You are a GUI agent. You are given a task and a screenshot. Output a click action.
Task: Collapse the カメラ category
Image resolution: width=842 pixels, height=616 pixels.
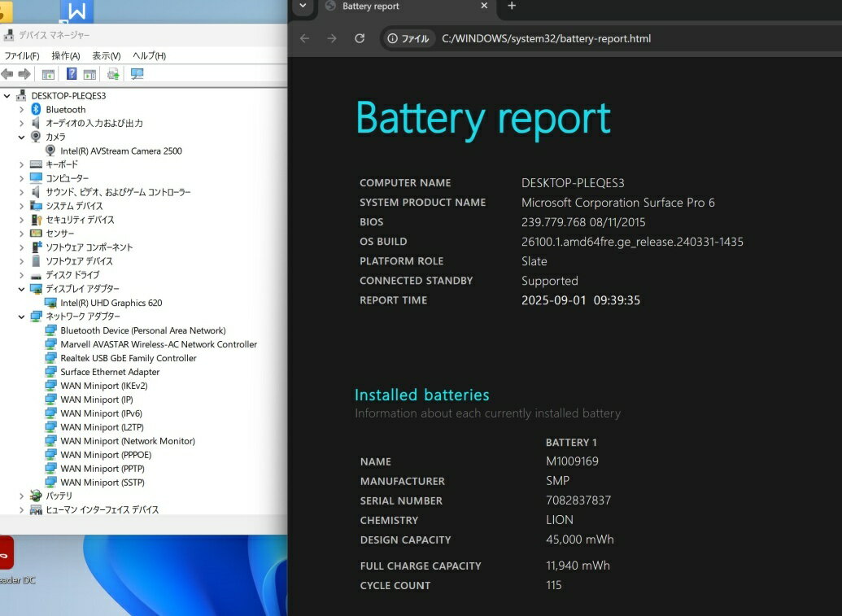click(22, 137)
